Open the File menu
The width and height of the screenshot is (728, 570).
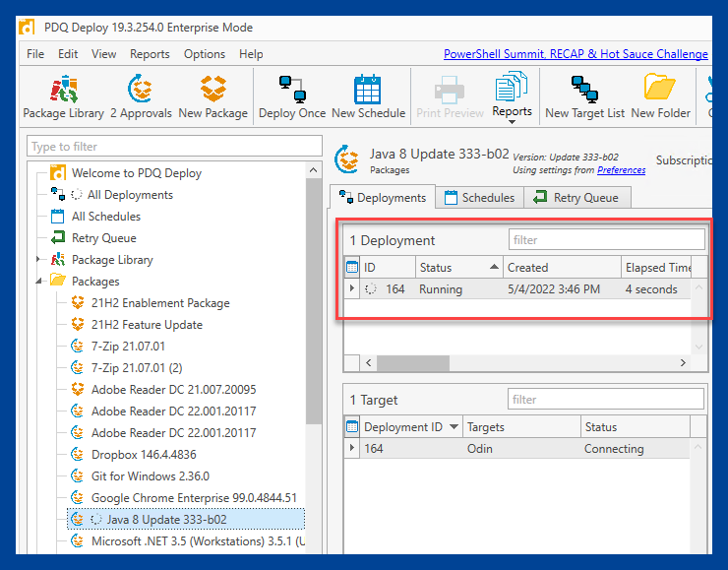click(35, 54)
